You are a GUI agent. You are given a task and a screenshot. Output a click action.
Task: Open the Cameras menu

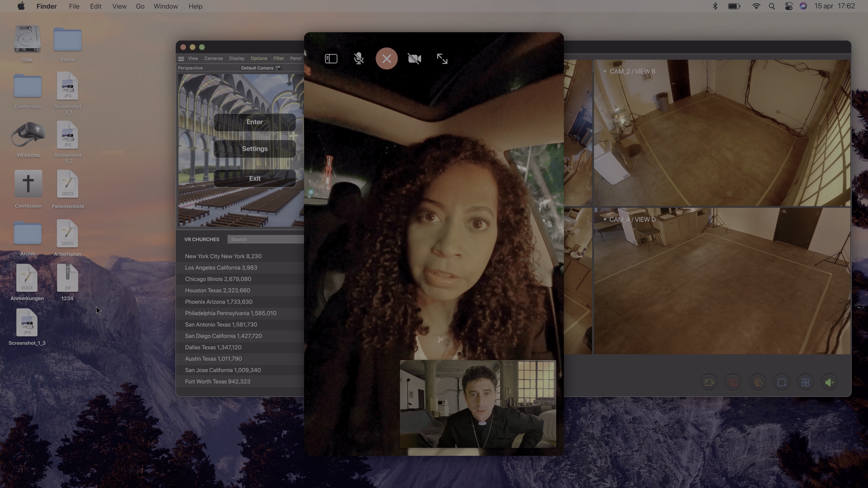(213, 59)
